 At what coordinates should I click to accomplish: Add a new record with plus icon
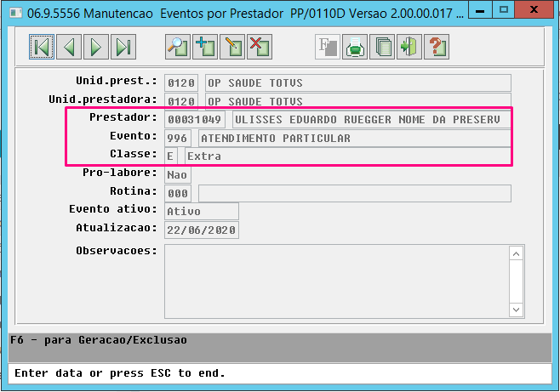point(205,47)
